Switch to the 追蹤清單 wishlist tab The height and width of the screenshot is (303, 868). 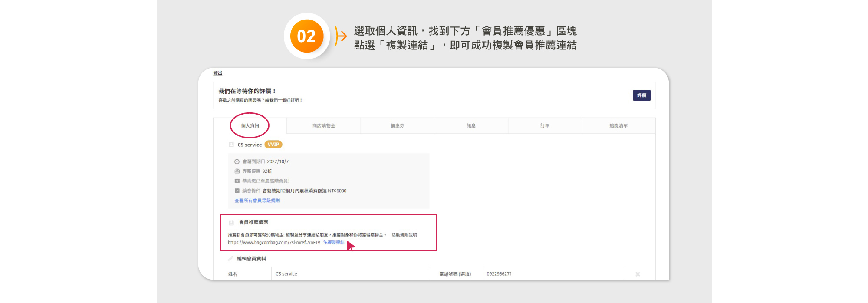(618, 125)
